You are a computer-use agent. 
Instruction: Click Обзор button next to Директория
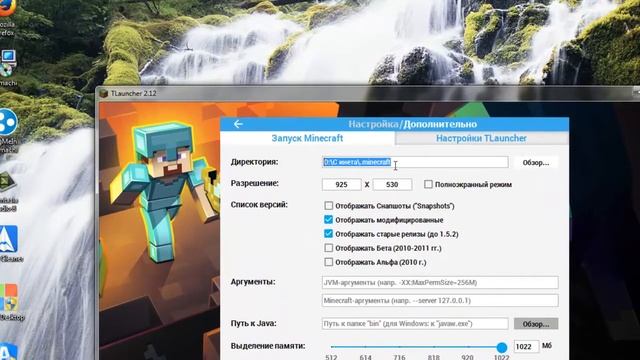(x=536, y=162)
